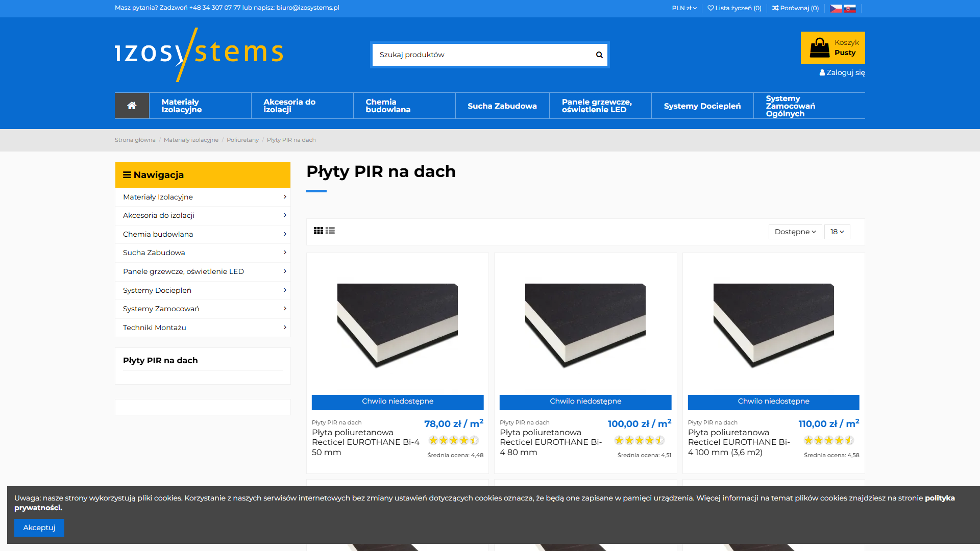Open the 18 items per page dropdown
This screenshot has height=551, width=980.
(x=837, y=232)
